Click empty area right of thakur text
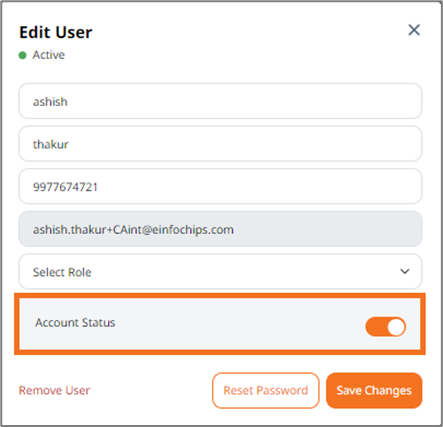This screenshot has height=427, width=443. click(x=243, y=144)
